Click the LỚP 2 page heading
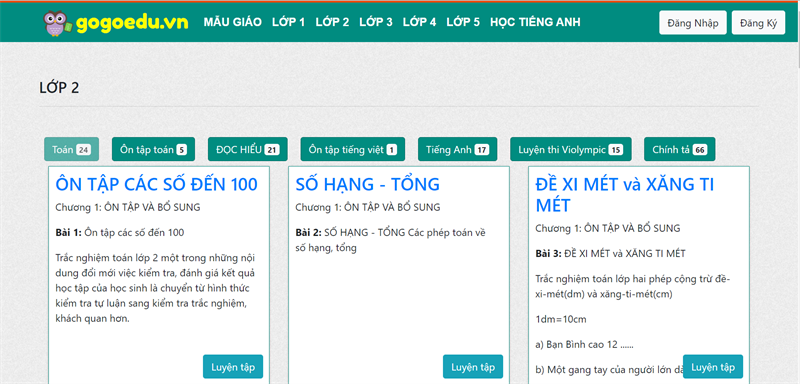800x384 pixels. point(59,88)
